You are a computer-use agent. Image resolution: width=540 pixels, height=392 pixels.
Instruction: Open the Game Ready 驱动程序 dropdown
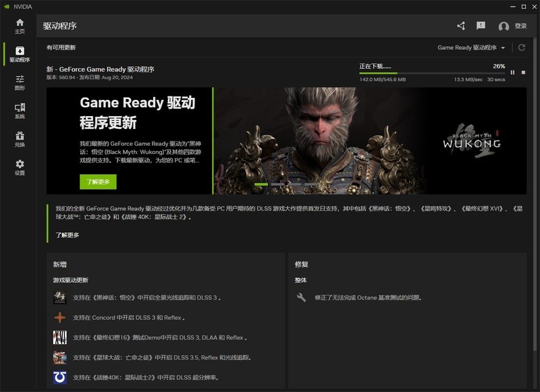pyautogui.click(x=471, y=47)
